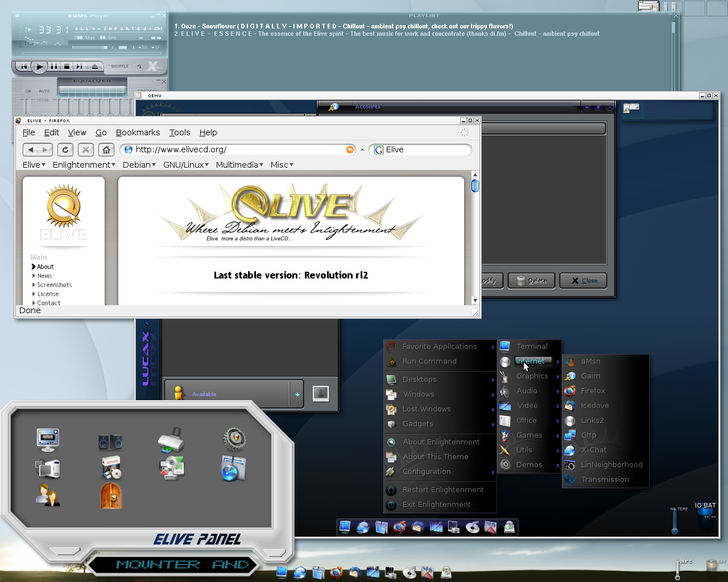Open the computer hardware icon in Elive Panel
The image size is (728, 582).
point(47,468)
